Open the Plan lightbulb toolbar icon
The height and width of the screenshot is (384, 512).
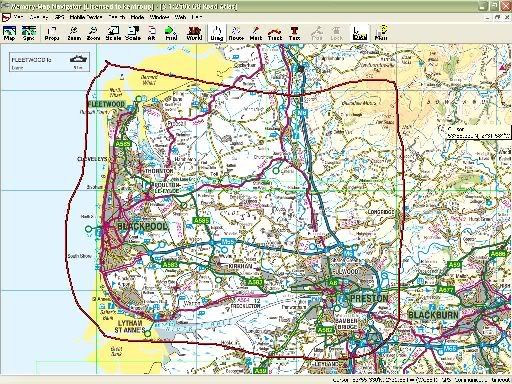[x=381, y=33]
